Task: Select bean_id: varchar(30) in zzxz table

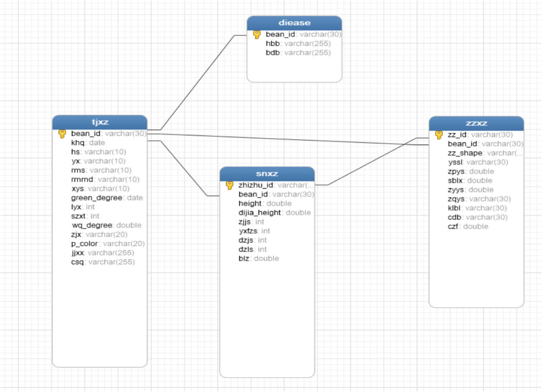Action: click(x=486, y=144)
